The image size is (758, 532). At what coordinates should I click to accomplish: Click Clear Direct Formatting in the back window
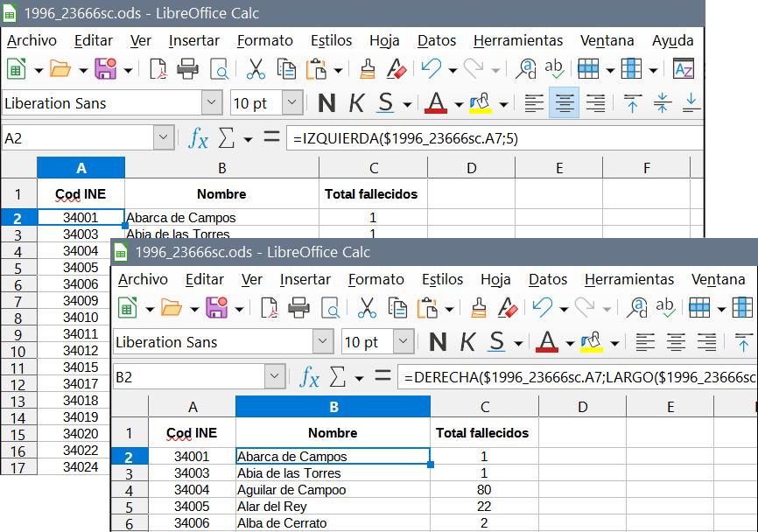click(397, 69)
